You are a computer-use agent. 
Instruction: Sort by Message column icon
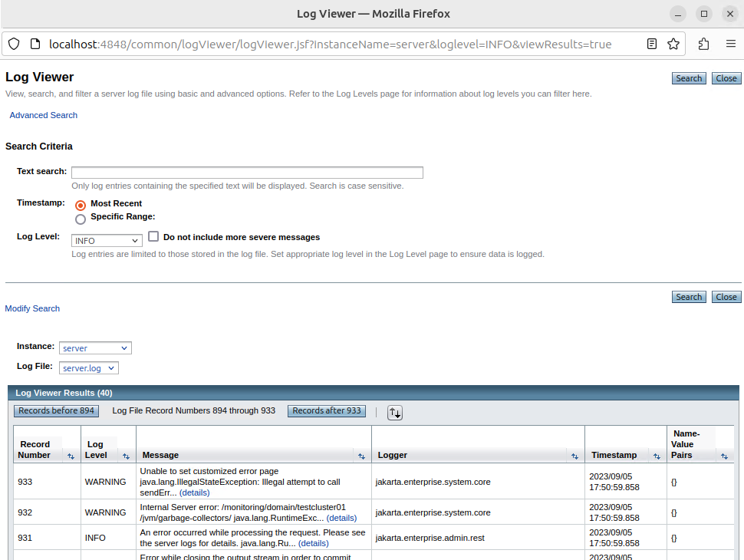click(x=361, y=456)
